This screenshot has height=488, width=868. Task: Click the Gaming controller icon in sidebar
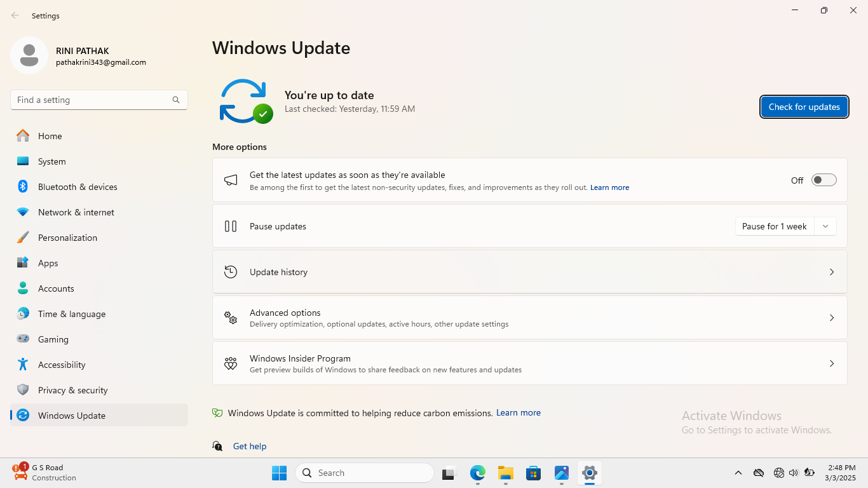(23, 339)
